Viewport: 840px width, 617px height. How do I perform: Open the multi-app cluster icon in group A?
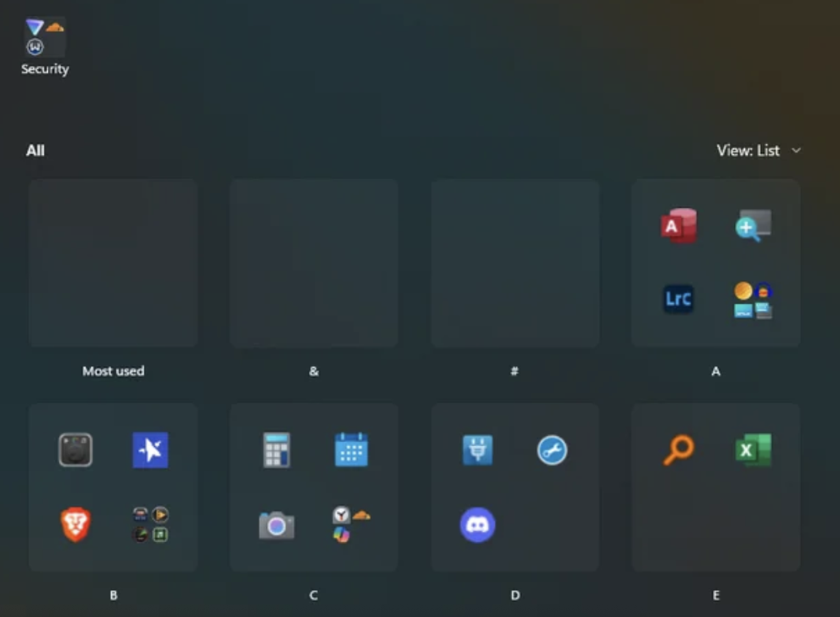752,300
